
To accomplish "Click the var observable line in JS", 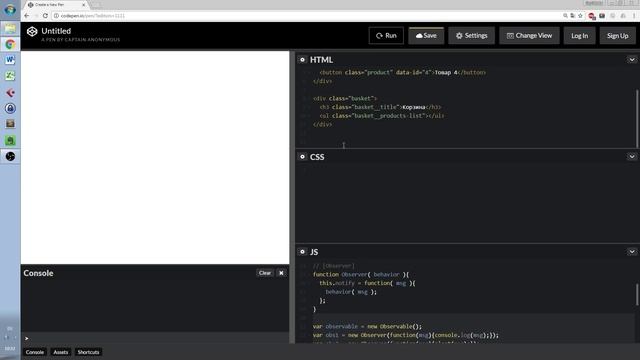I will (x=367, y=327).
